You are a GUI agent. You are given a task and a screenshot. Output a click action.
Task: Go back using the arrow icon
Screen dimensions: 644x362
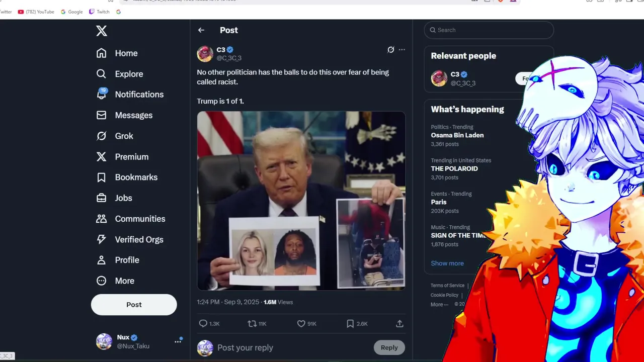tap(201, 30)
